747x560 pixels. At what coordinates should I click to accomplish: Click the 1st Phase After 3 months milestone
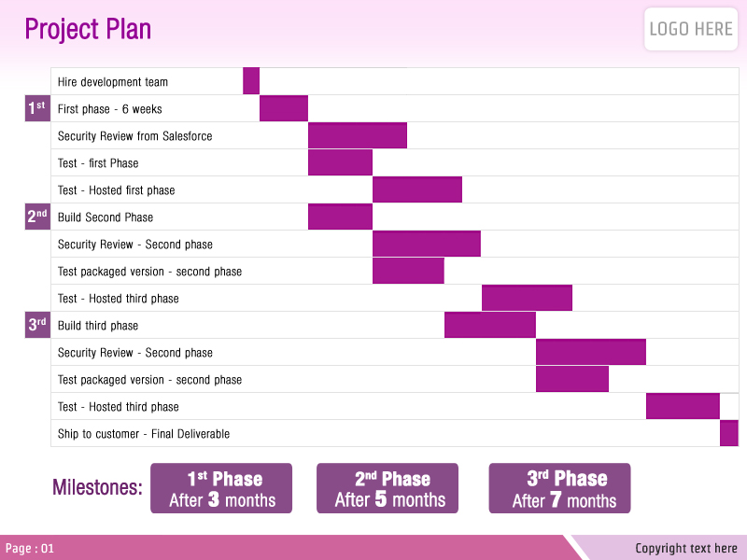click(x=221, y=488)
